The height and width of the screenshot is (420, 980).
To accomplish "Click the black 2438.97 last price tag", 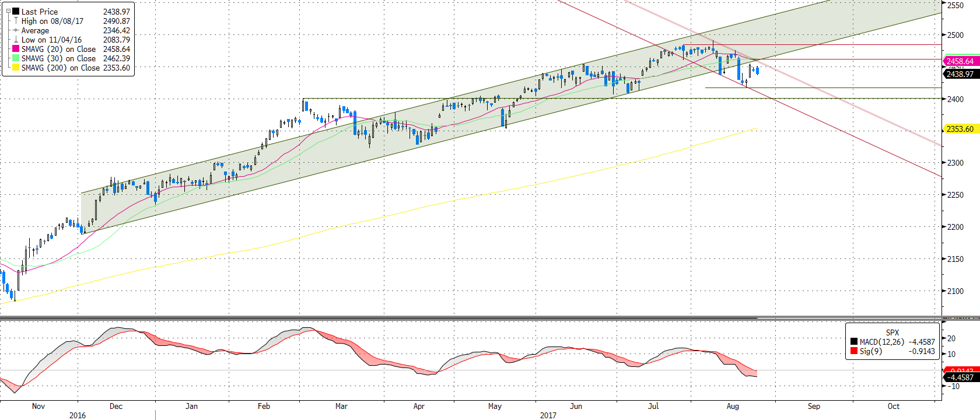I will (960, 74).
